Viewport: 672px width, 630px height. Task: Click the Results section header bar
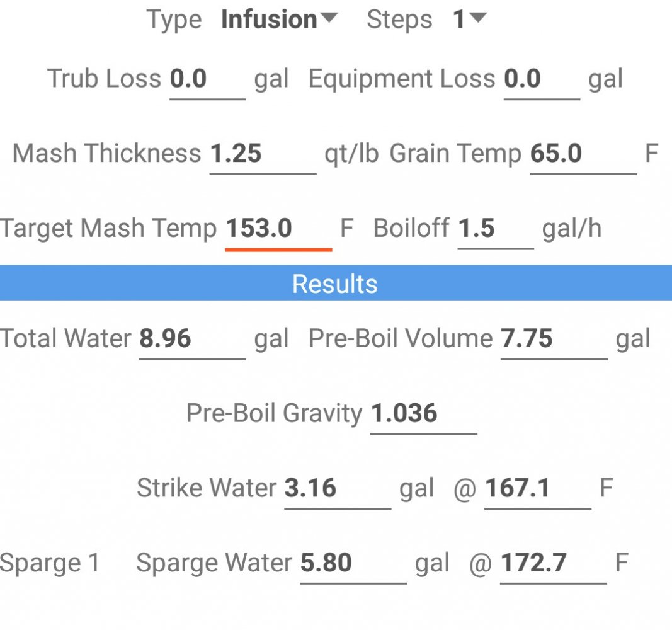(x=336, y=284)
